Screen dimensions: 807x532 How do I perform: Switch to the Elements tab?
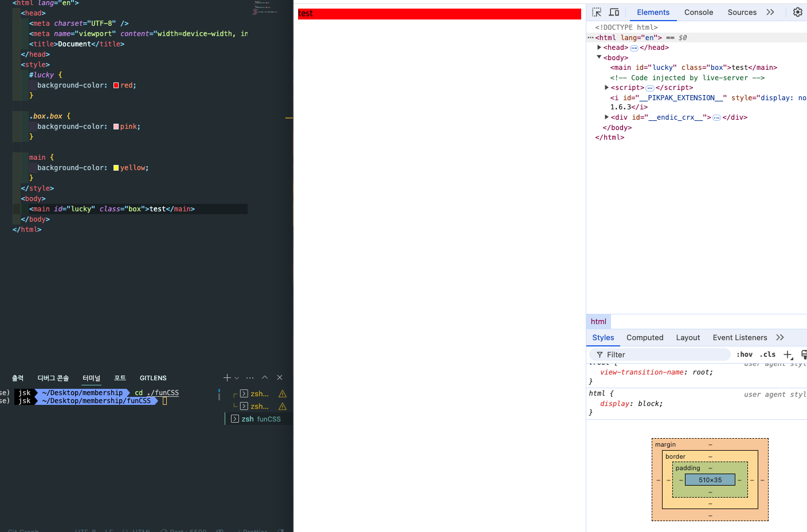653,12
